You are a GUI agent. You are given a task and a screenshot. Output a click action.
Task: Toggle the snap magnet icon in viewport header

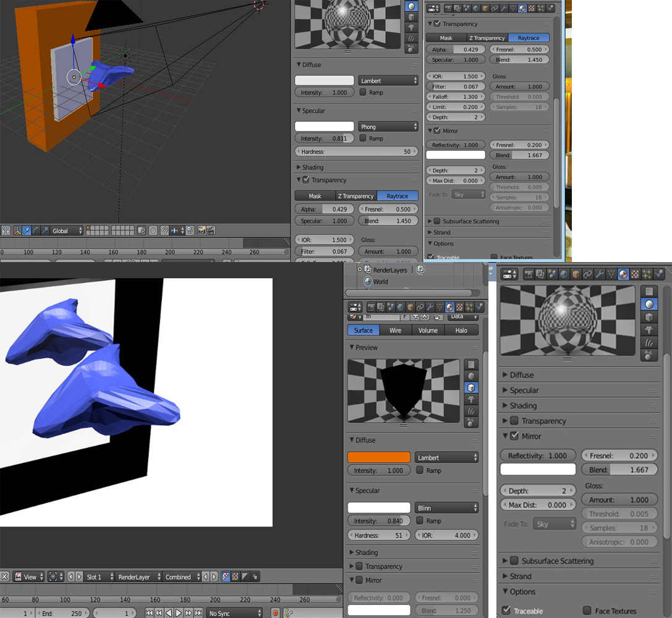[164, 231]
